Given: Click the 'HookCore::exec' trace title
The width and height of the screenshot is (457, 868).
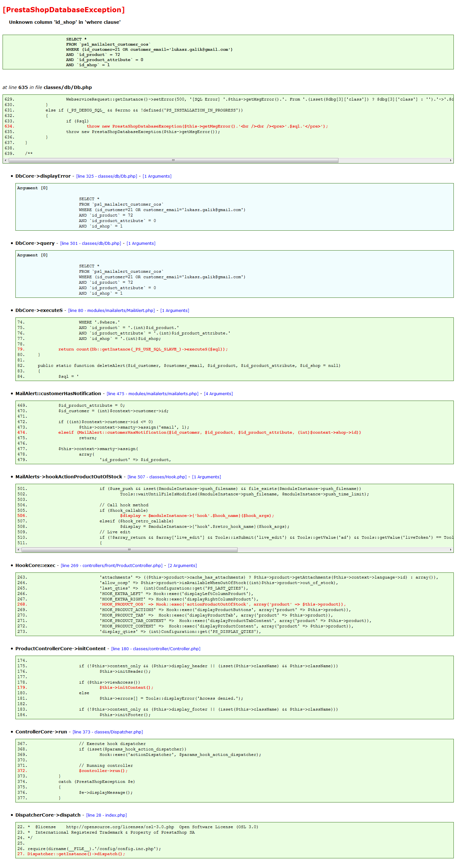Looking at the screenshot, I should coord(35,565).
